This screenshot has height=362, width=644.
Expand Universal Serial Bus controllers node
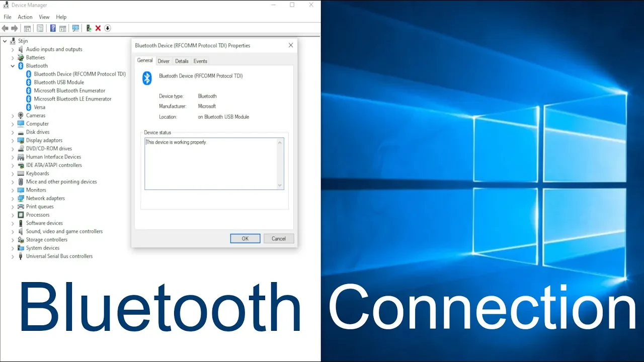(13, 256)
